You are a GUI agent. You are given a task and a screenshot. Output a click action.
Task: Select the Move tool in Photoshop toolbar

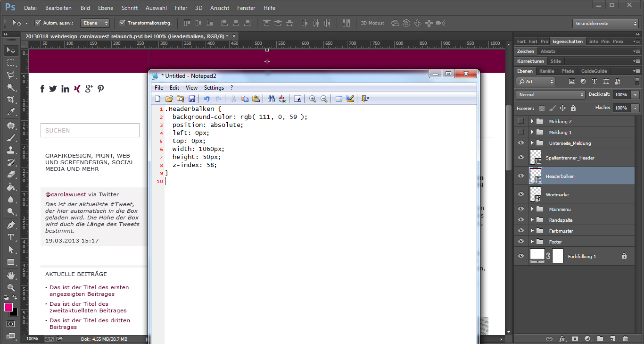coord(11,50)
